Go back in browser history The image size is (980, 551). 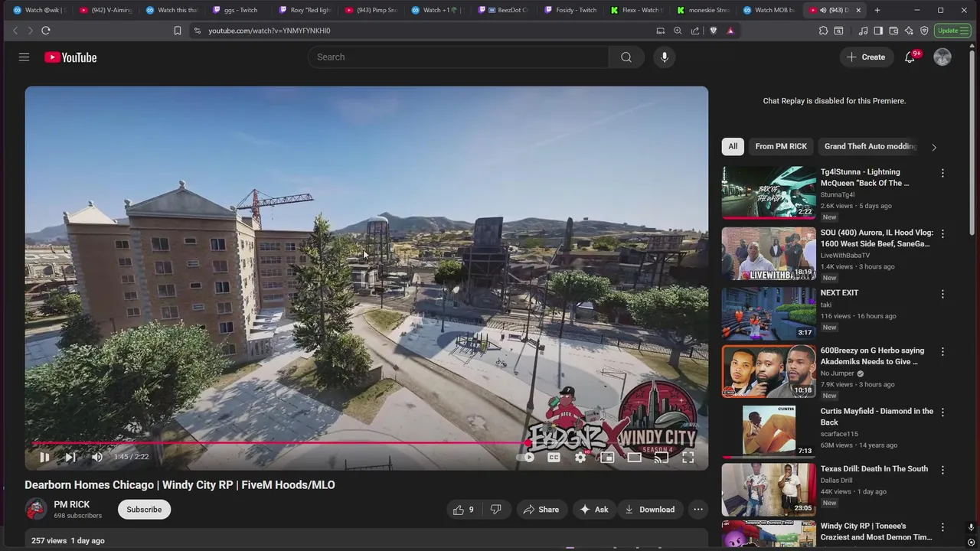[15, 31]
